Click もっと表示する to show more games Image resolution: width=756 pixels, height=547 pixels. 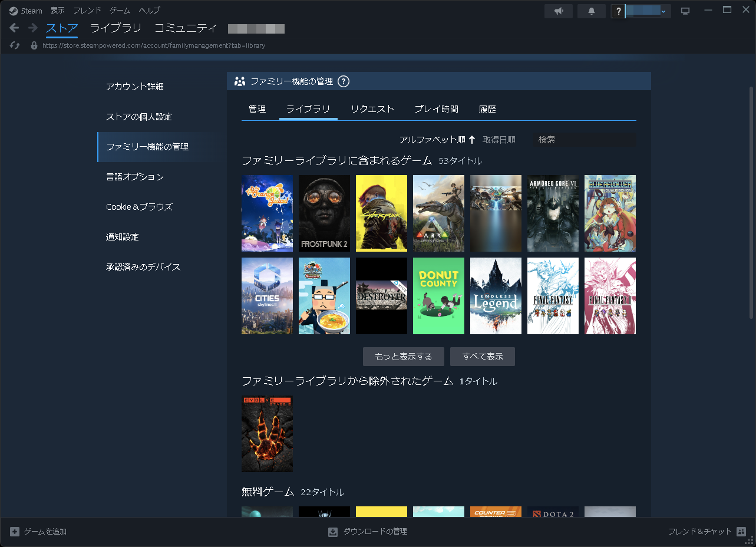[403, 356]
